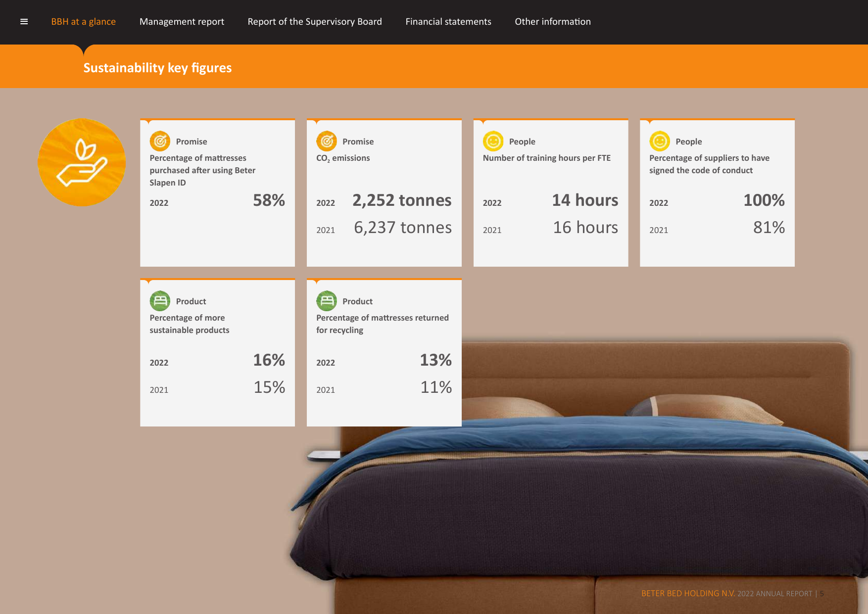Click the CO2 emissions label
The width and height of the screenshot is (868, 614).
point(343,158)
